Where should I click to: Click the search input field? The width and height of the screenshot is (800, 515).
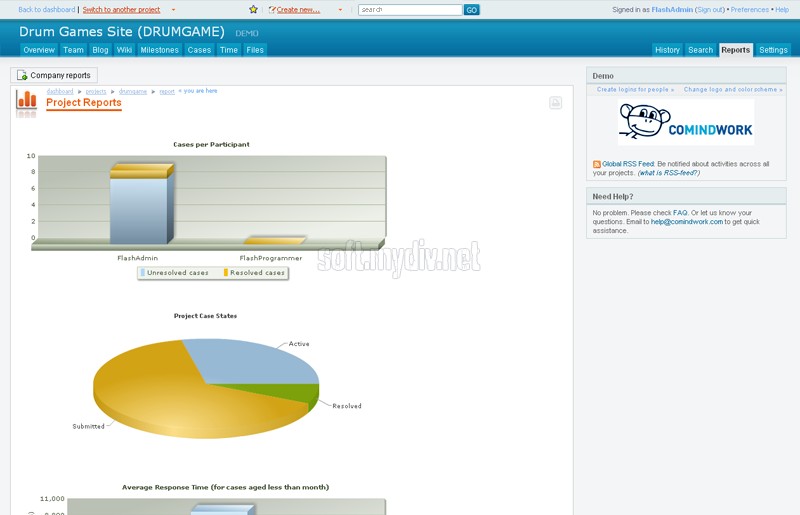point(410,10)
